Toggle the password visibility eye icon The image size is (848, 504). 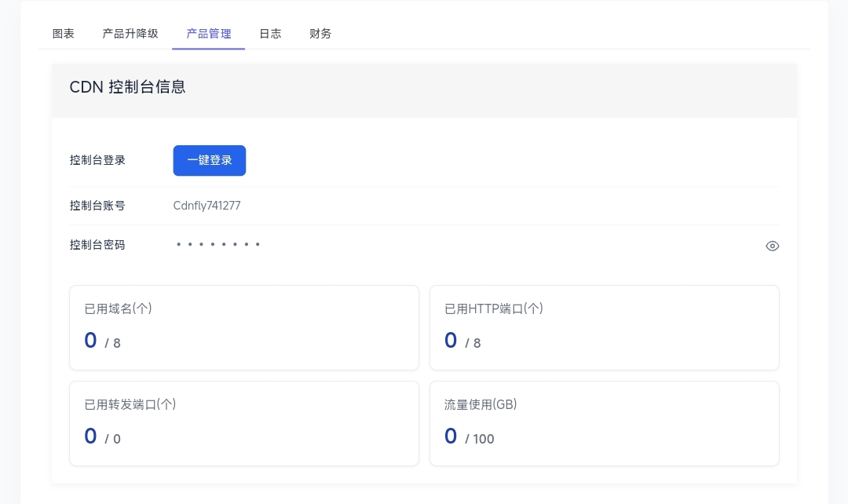click(772, 245)
